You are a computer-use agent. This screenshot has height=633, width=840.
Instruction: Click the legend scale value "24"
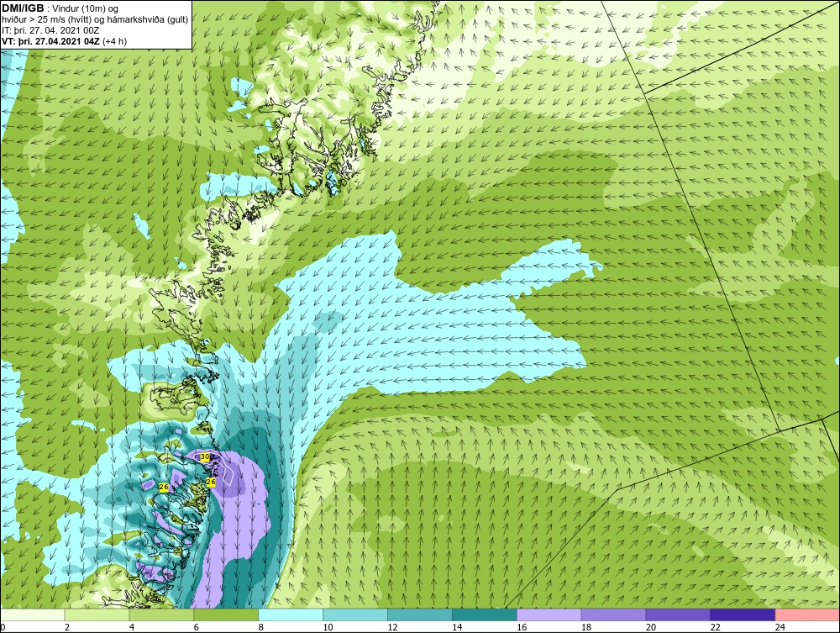coord(780,627)
